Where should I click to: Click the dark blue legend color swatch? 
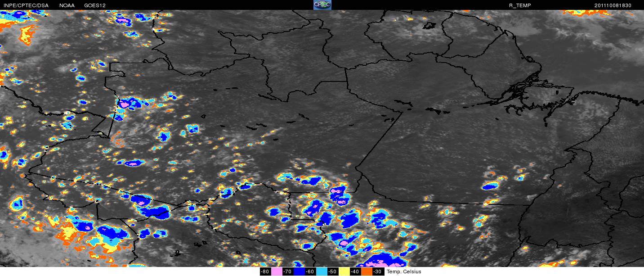[299, 271]
